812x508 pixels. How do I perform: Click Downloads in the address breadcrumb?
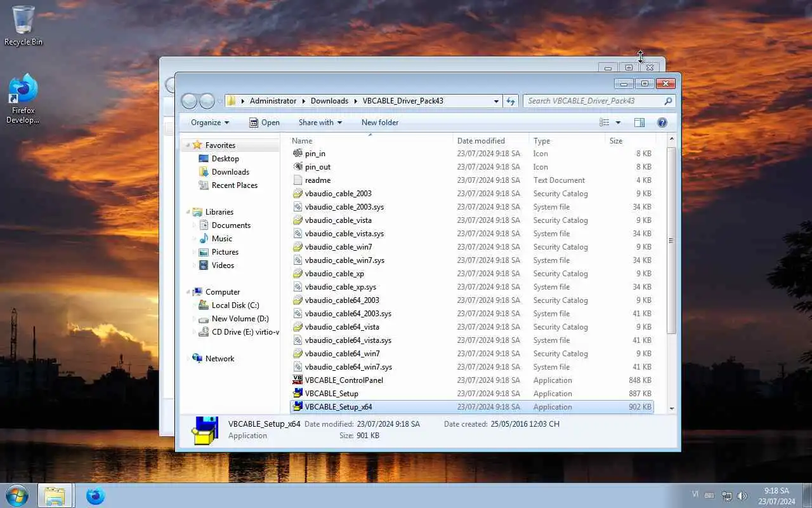329,101
